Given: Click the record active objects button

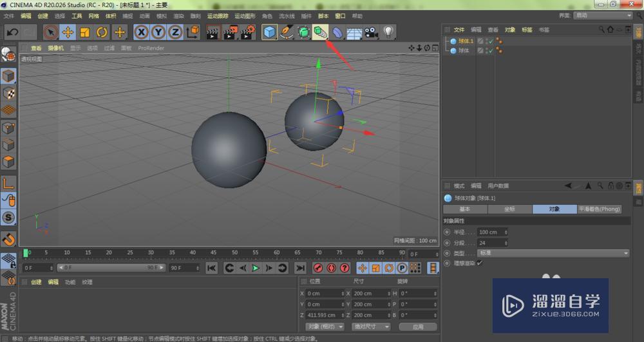Looking at the screenshot, I should pos(317,268).
